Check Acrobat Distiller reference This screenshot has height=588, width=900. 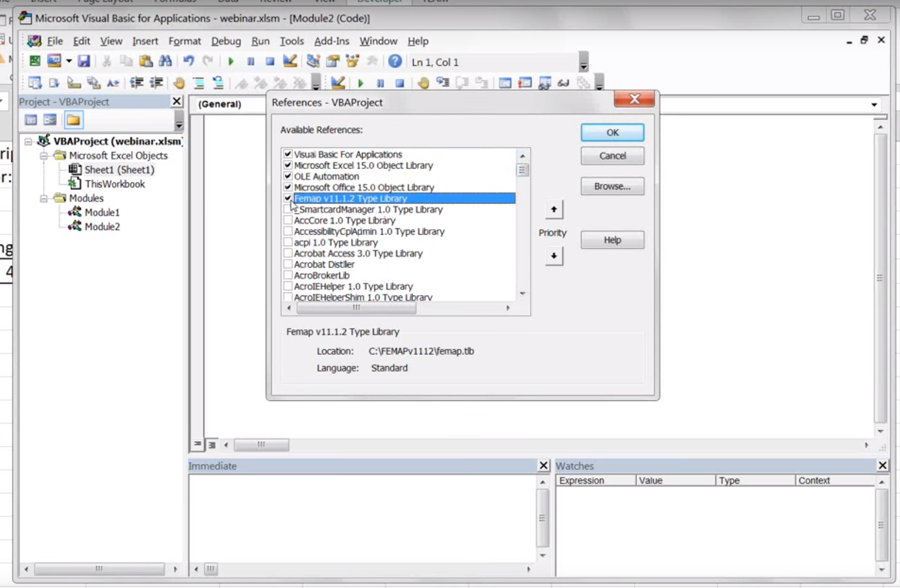point(288,264)
